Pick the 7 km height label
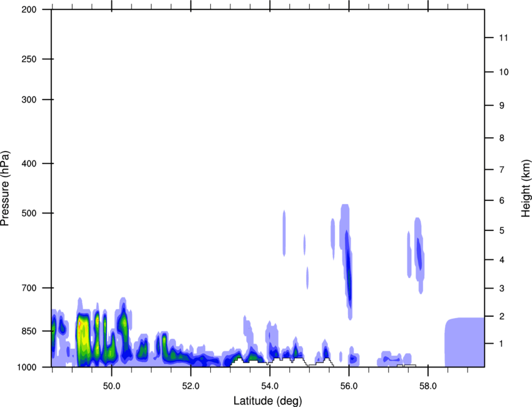The width and height of the screenshot is (532, 407). 502,170
